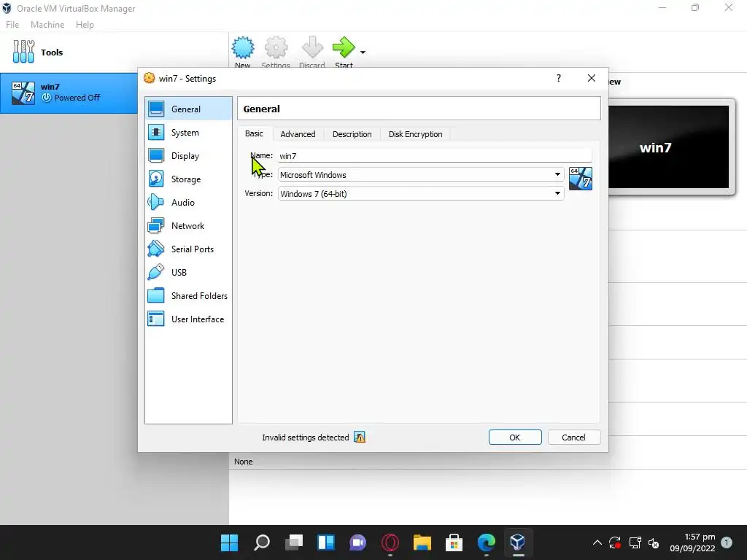Click the notification count badge
This screenshot has height=560, width=747.
coord(727,542)
